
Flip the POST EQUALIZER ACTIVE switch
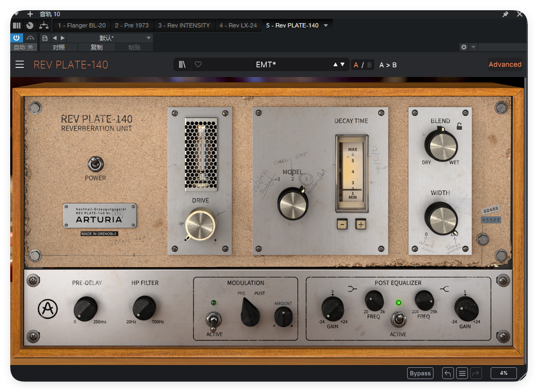[x=399, y=319]
